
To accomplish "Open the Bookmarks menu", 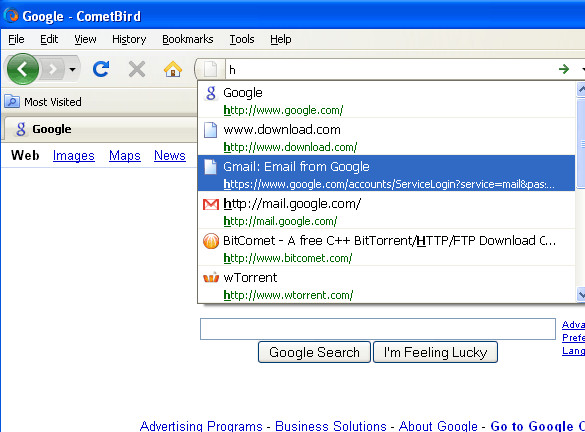I will pos(188,39).
